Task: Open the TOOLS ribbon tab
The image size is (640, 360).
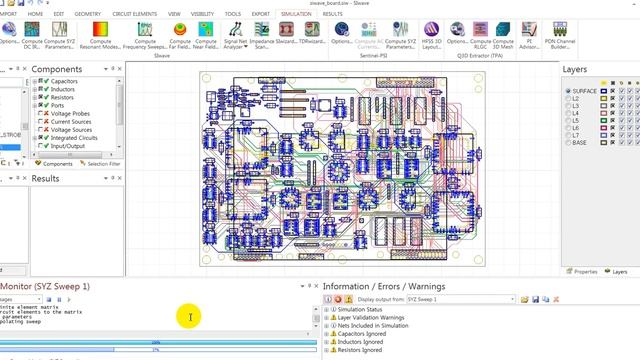Action: [x=233, y=14]
